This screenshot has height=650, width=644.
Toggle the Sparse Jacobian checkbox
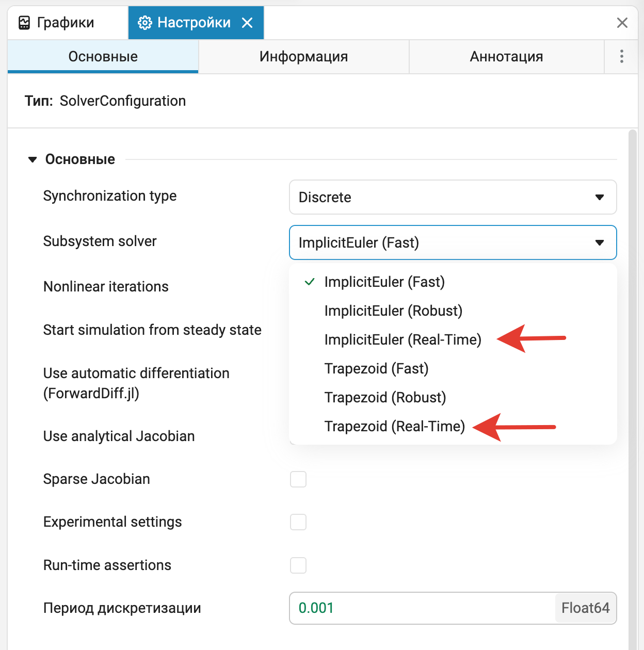pyautogui.click(x=298, y=479)
